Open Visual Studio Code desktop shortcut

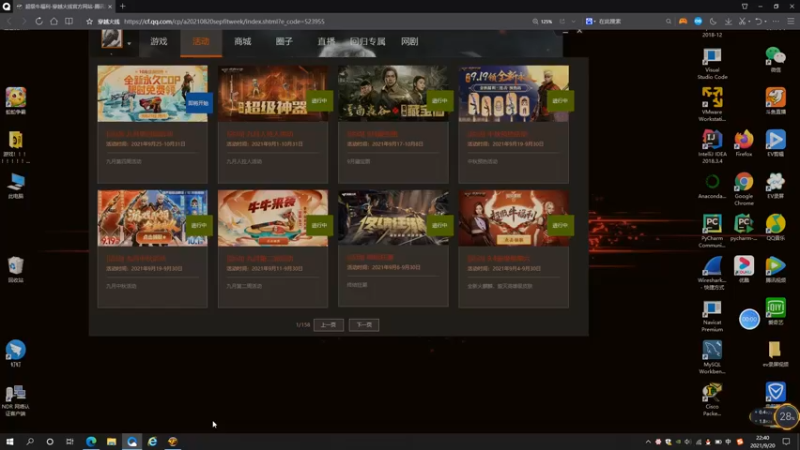coord(712,63)
